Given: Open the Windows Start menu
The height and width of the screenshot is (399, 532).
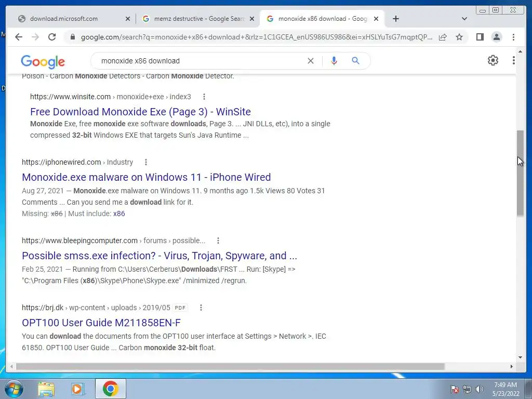Looking at the screenshot, I should [14, 389].
